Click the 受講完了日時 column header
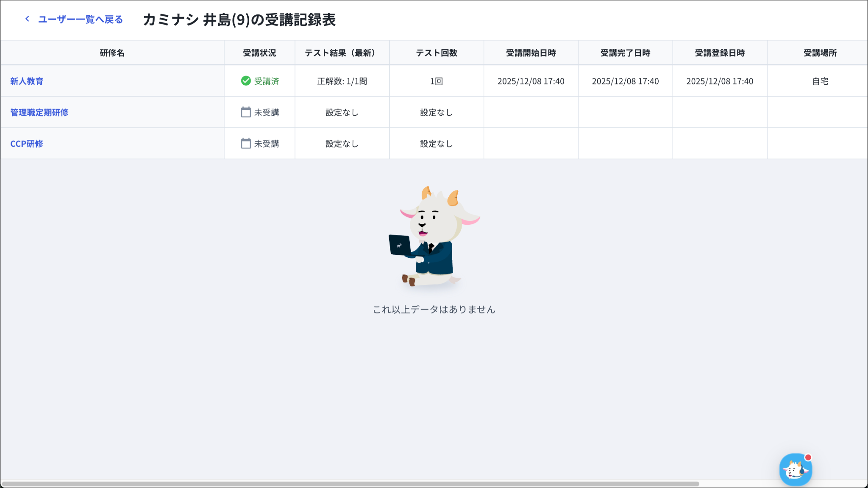The width and height of the screenshot is (868, 488). tap(625, 53)
